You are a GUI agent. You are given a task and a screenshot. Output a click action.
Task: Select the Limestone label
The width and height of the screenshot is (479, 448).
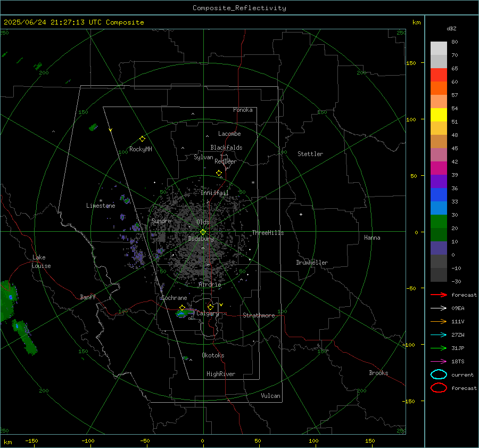point(101,206)
